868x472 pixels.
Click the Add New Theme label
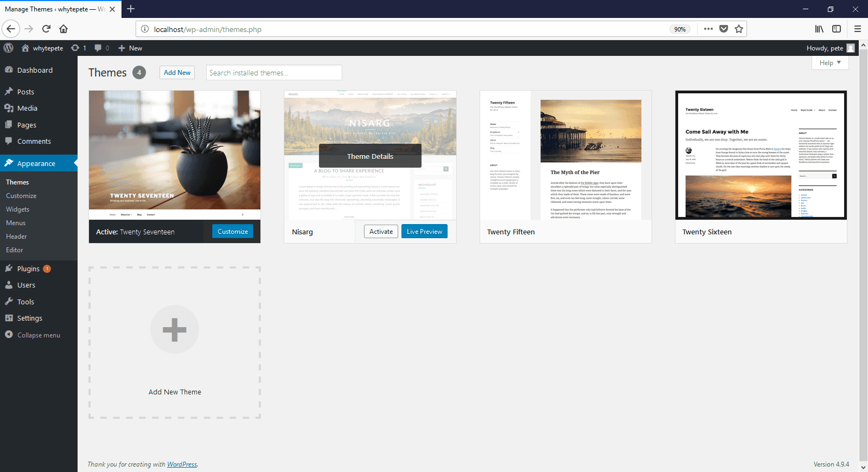[175, 392]
